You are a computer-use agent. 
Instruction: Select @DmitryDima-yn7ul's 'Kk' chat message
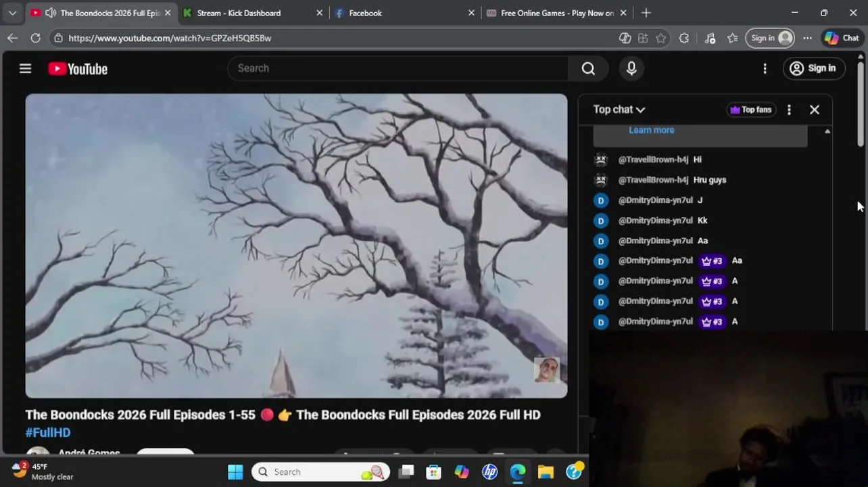pyautogui.click(x=702, y=221)
